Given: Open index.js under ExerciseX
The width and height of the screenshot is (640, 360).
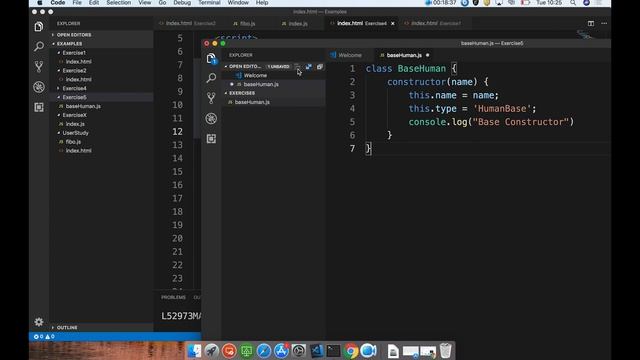Looking at the screenshot, I should tap(76, 124).
